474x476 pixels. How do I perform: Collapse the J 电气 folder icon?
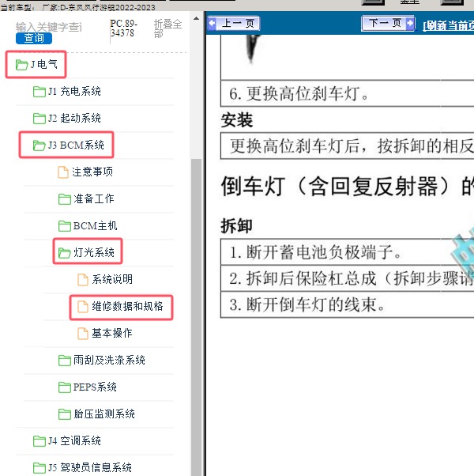pos(22,64)
